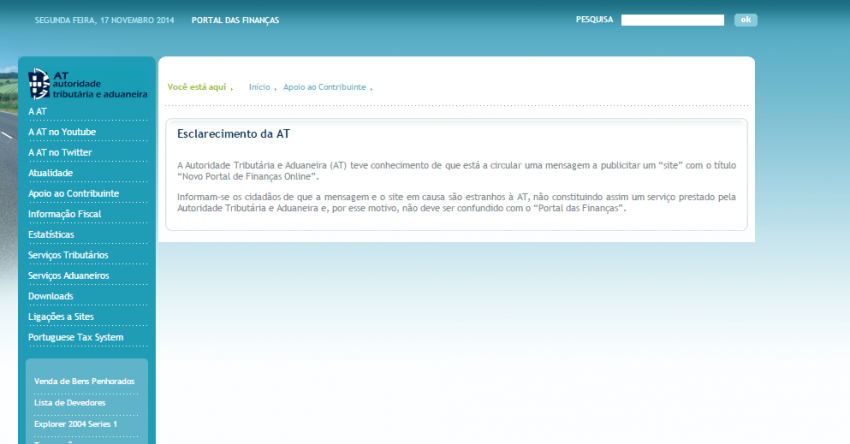Go to Downloads in sidebar
The image size is (850, 444).
pyautogui.click(x=50, y=296)
